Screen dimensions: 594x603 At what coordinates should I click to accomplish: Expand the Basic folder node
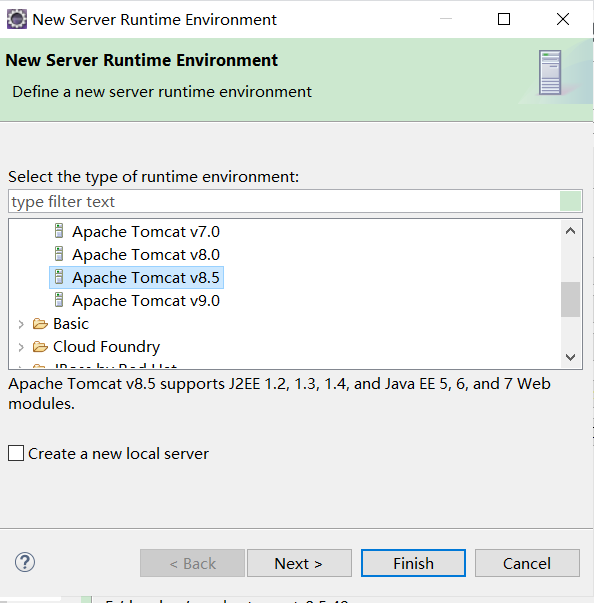(x=21, y=324)
